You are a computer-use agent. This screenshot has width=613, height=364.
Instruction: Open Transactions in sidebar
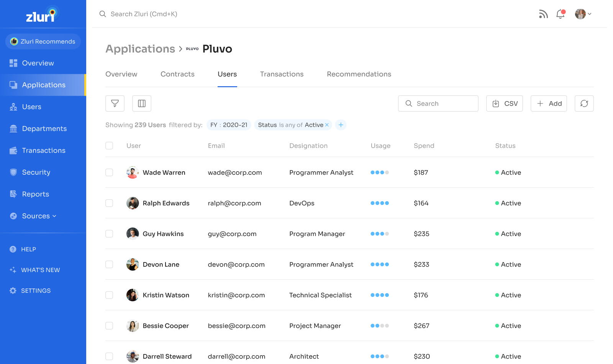pos(44,151)
